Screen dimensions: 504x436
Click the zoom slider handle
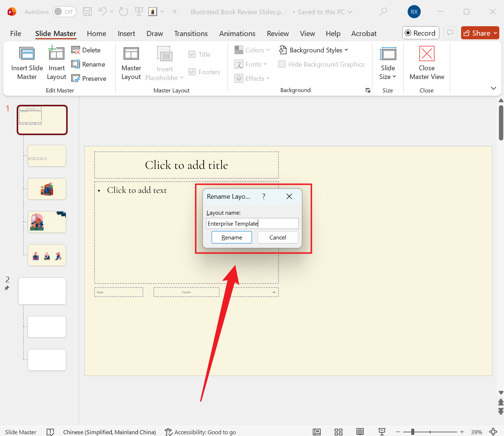click(x=413, y=432)
